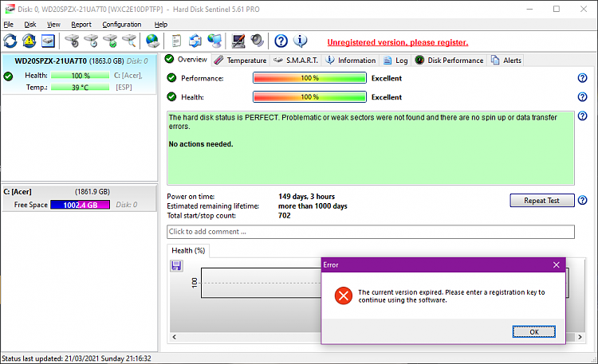The width and height of the screenshot is (598, 364).
Task: Switch to the Temperature tab
Action: 240,61
